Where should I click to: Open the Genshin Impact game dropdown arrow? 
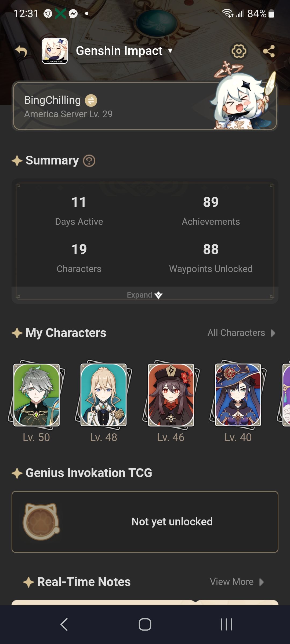click(170, 51)
